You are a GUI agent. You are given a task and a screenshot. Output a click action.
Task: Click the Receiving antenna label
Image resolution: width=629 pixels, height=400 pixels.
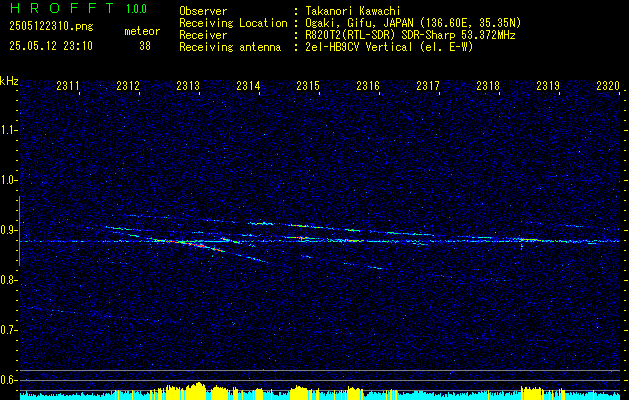click(x=230, y=48)
